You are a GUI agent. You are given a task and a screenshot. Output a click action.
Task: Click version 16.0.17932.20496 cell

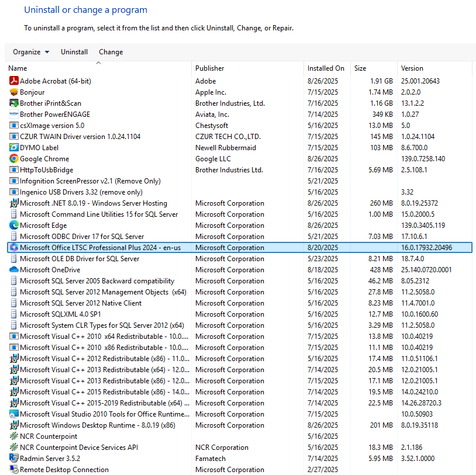(x=426, y=248)
